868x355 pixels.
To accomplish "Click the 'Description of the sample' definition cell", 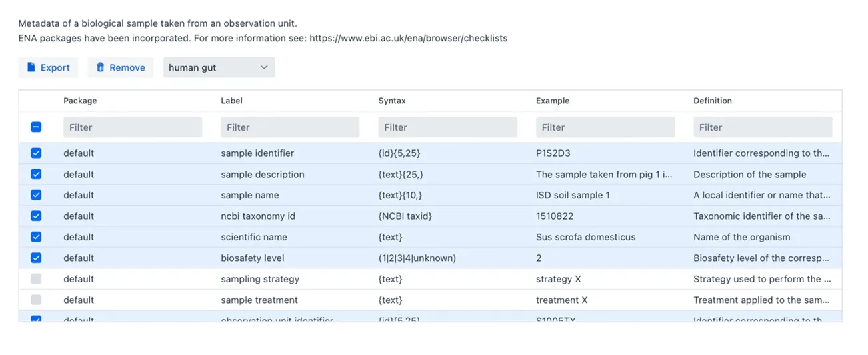I will (x=750, y=175).
